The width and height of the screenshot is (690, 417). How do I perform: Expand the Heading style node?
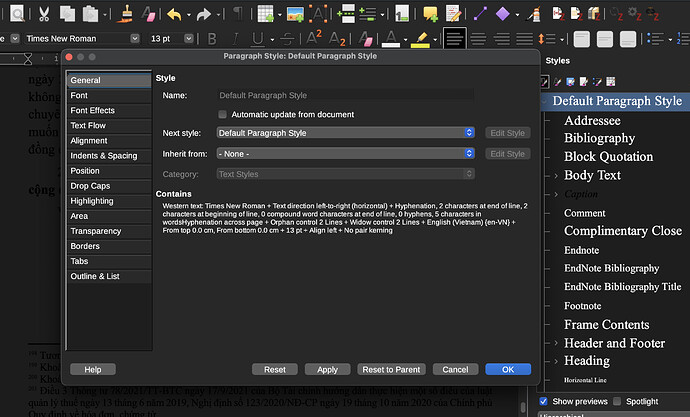click(x=556, y=361)
